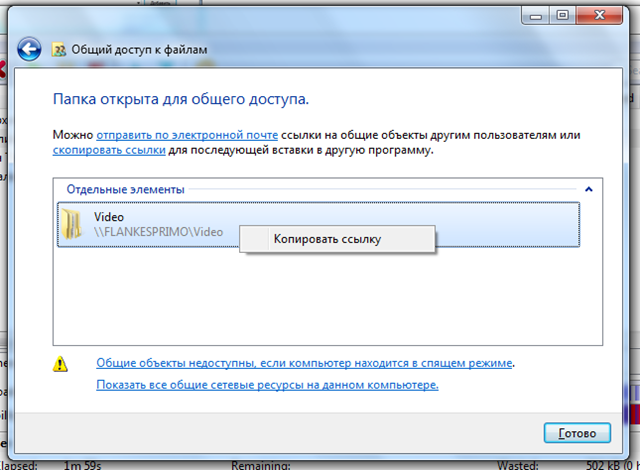Click the Remaining label in background window
This screenshot has width=640, height=470.
pyautogui.click(x=261, y=465)
